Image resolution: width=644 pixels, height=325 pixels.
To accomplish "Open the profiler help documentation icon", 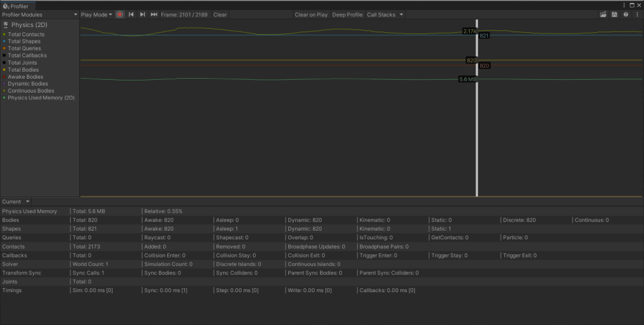I will [626, 15].
